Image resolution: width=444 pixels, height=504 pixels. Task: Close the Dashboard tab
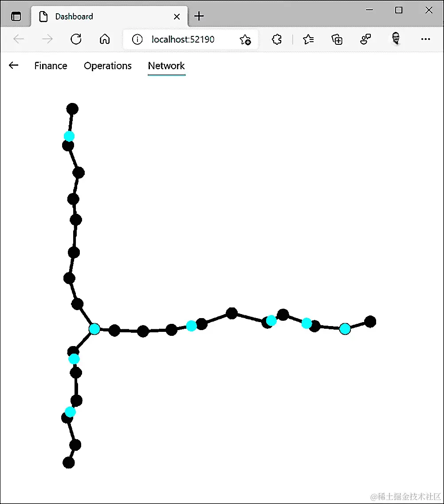click(177, 16)
